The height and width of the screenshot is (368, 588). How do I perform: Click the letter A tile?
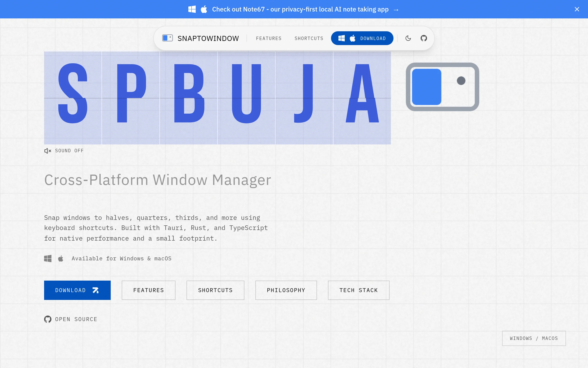click(x=362, y=98)
